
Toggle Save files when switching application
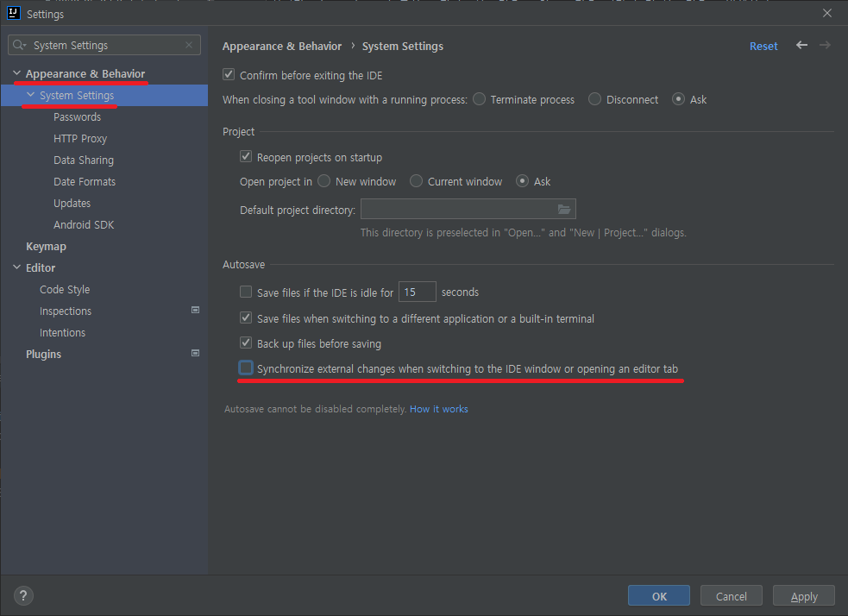(x=246, y=318)
